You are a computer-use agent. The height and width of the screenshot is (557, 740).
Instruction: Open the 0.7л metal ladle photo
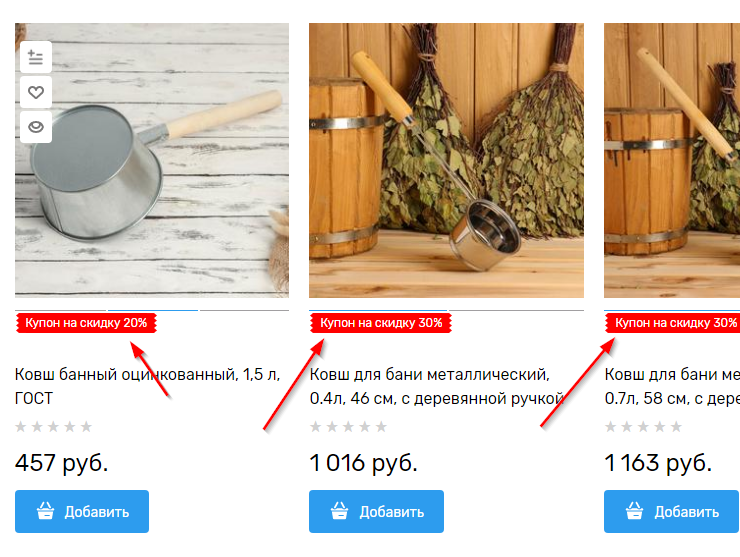coord(672,160)
